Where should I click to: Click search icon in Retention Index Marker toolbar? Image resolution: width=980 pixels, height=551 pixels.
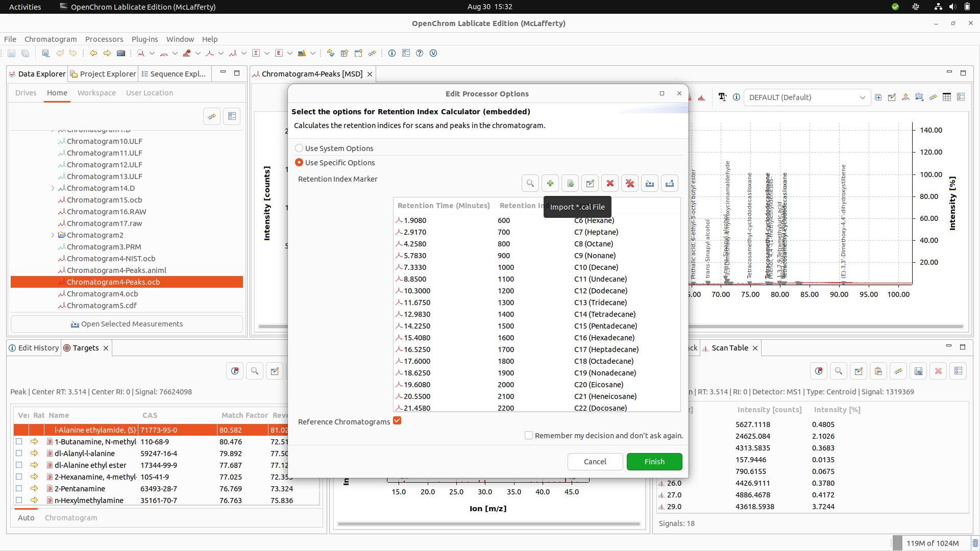[x=530, y=183]
